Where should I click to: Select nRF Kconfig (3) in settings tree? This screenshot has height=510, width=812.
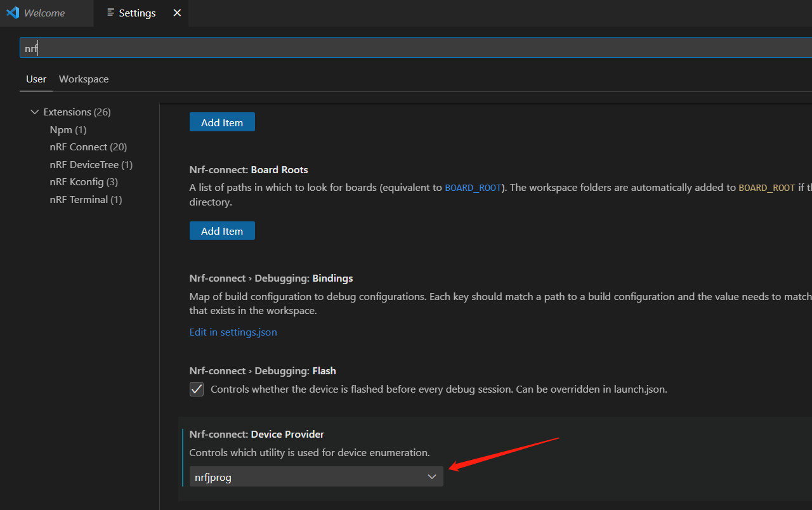[84, 182]
